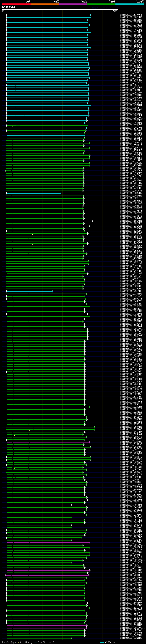Select label UniRef100_C0PRX3

(131, 72)
